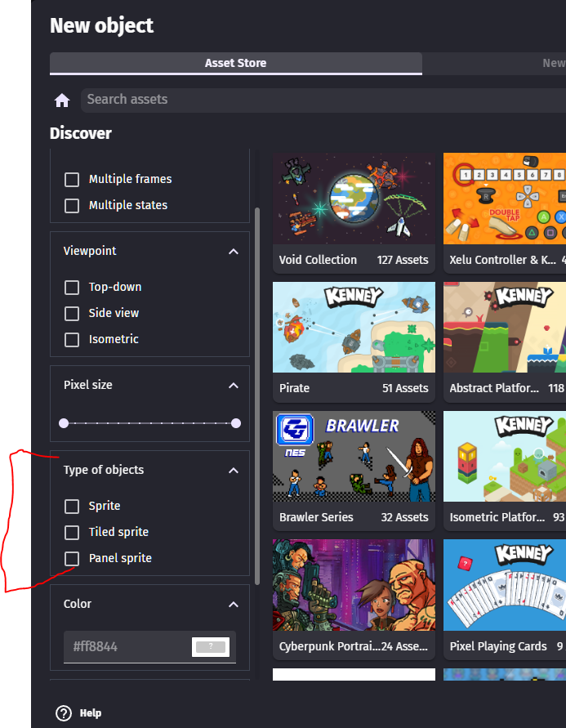Viewport: 566px width, 728px height.
Task: Click the Pixel size label
Action: [x=87, y=385]
